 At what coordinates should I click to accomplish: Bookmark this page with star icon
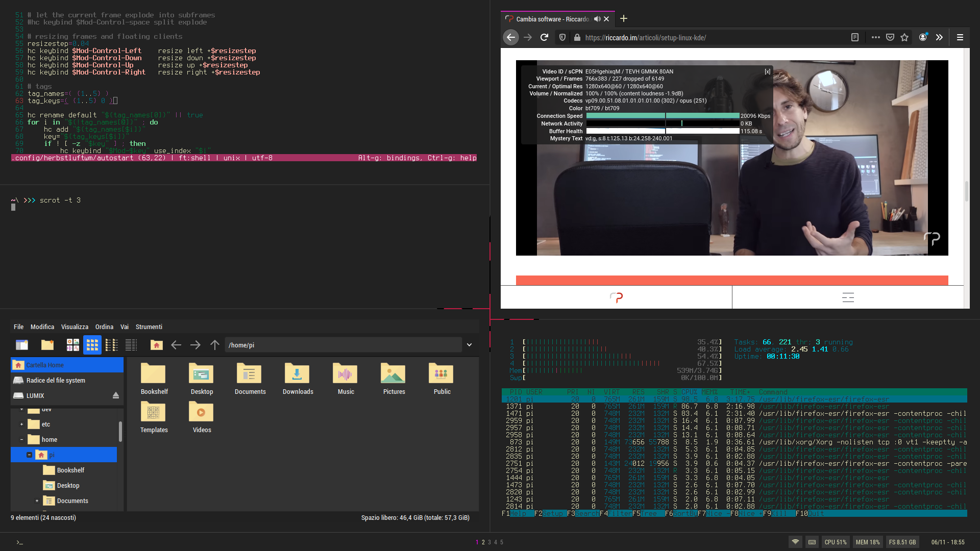(904, 37)
